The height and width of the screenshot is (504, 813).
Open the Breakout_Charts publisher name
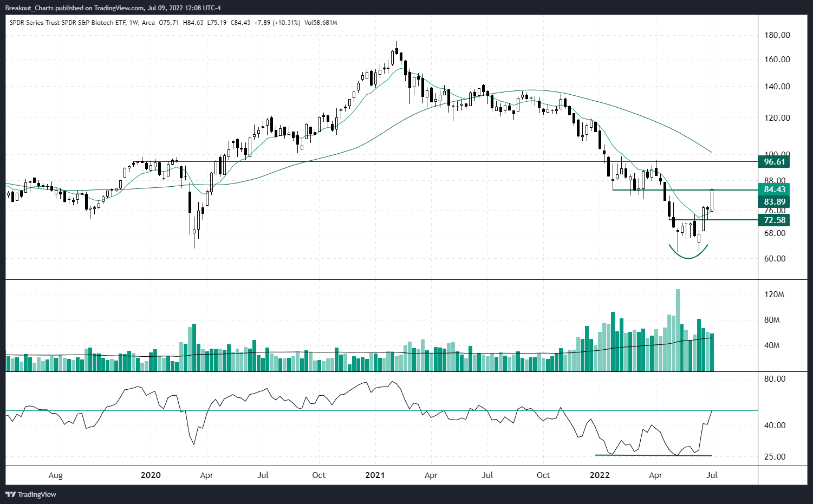coord(29,8)
